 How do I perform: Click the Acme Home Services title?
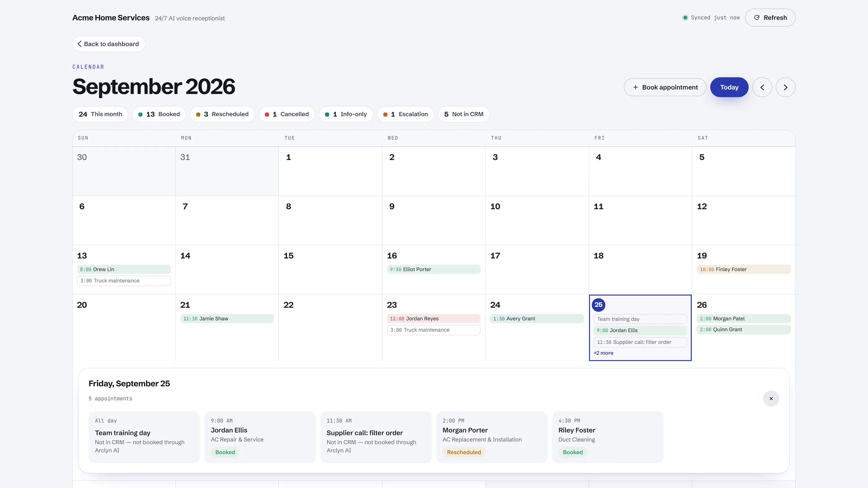[111, 18]
